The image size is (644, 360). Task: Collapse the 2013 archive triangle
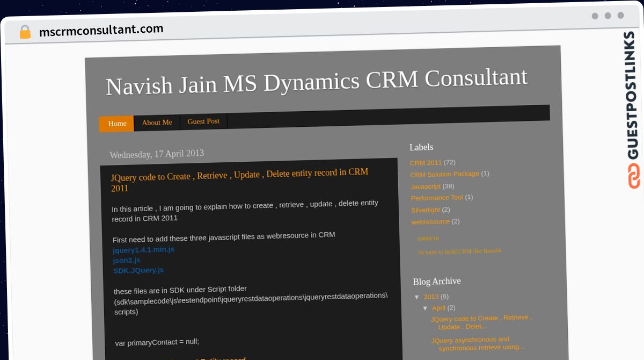coord(417,297)
